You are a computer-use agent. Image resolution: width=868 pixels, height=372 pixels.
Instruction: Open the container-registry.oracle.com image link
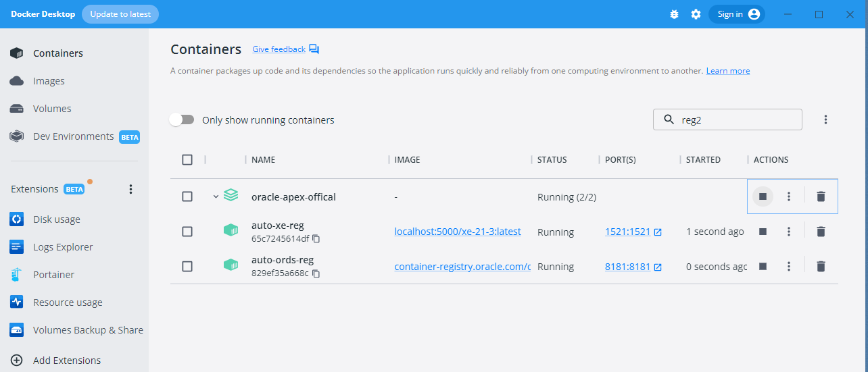coord(463,267)
